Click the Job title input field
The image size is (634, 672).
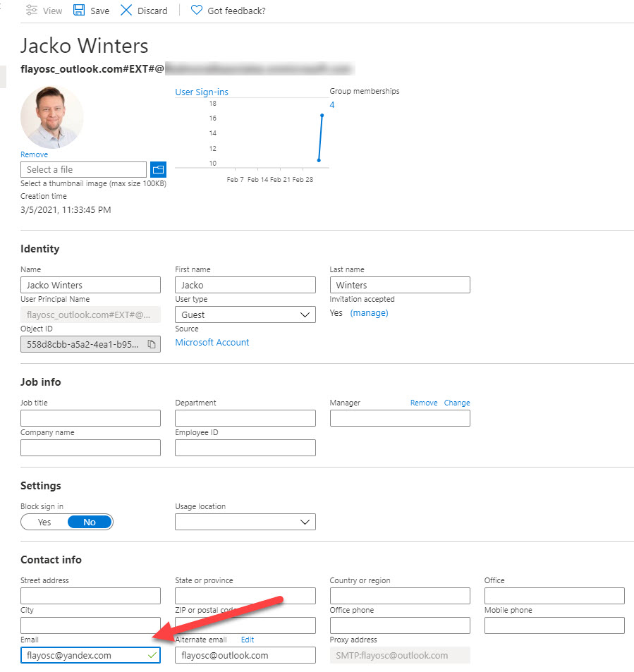click(x=90, y=418)
